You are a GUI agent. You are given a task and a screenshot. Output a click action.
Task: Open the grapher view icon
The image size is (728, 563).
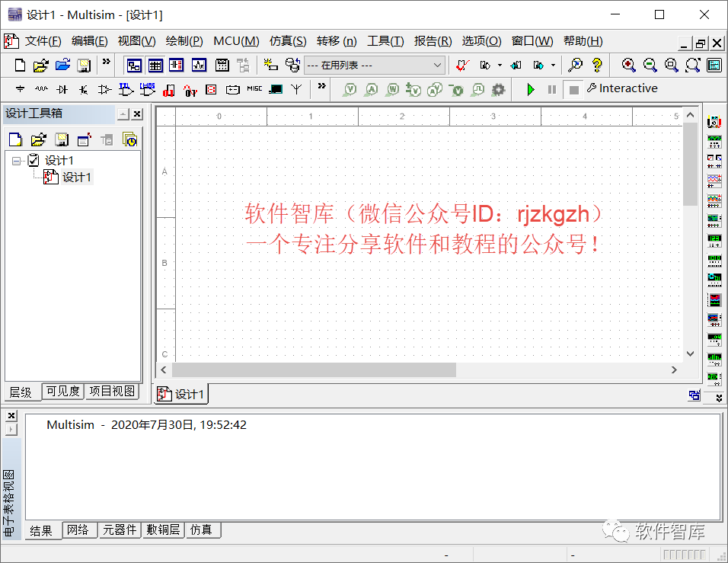(200, 65)
